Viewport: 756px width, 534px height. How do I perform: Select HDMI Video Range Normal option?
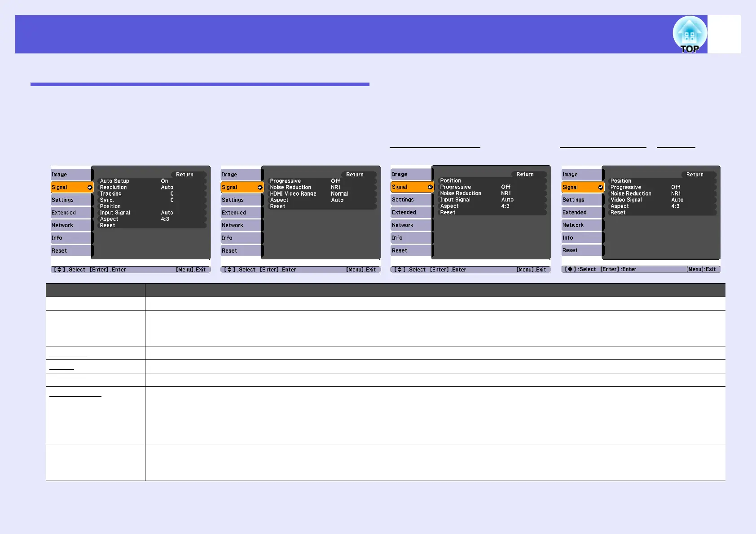click(x=322, y=193)
